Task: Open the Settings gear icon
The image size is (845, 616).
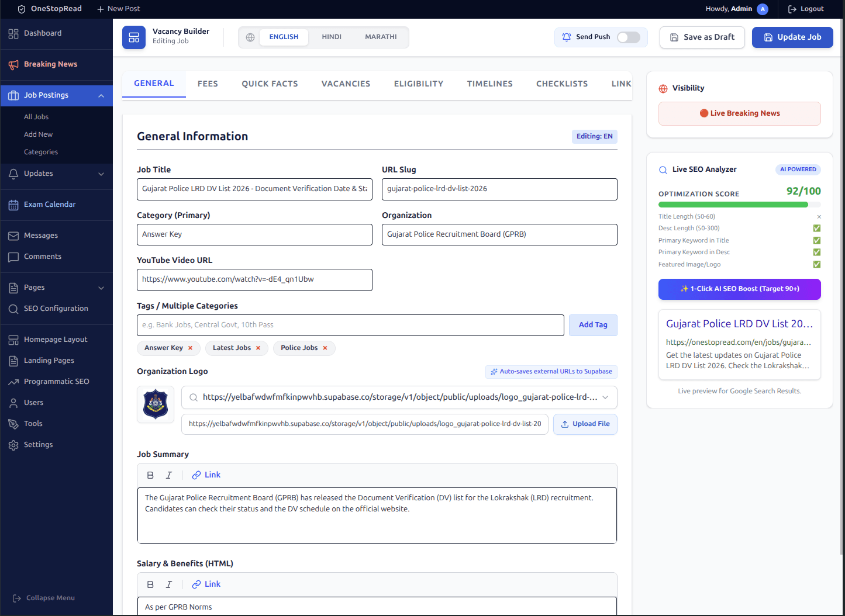Action: (x=13, y=445)
